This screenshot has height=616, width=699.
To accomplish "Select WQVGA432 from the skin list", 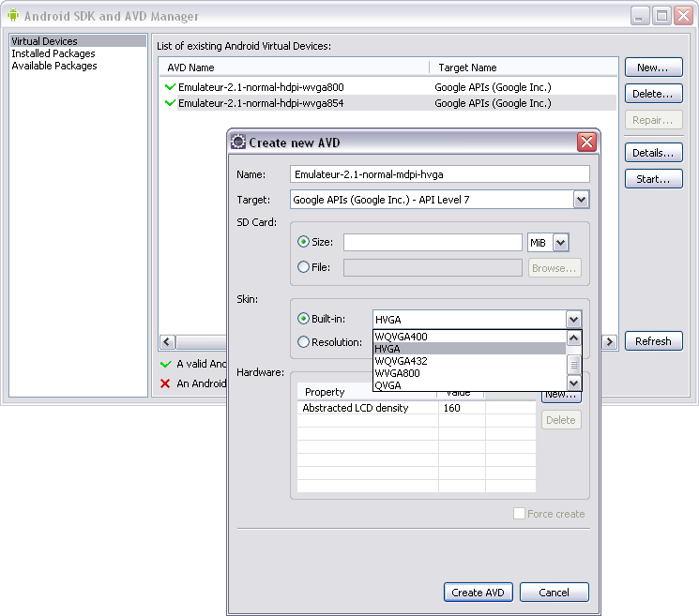I will click(x=401, y=361).
